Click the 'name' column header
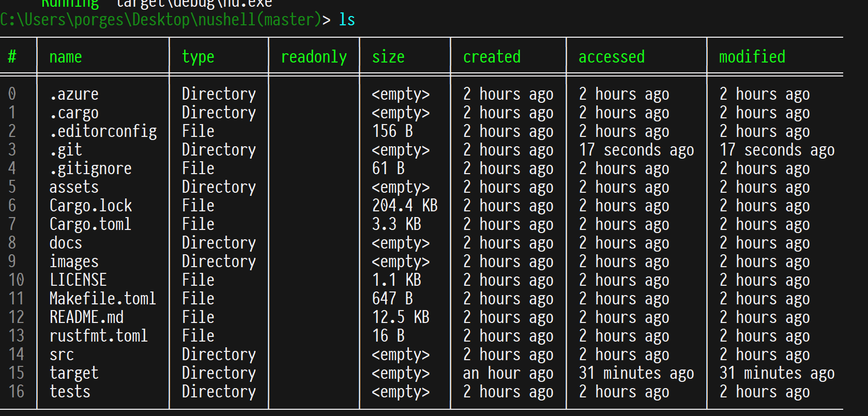The image size is (868, 416). pos(66,57)
